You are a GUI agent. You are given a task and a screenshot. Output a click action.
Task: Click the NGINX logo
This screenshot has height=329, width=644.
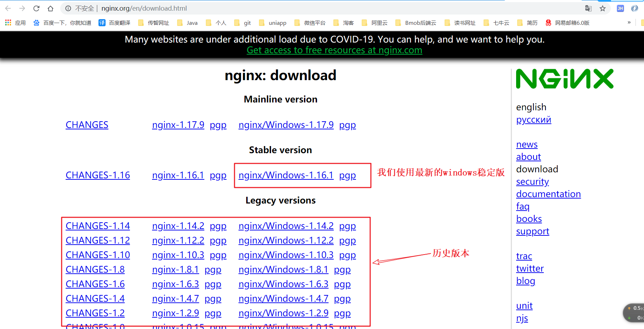point(565,79)
